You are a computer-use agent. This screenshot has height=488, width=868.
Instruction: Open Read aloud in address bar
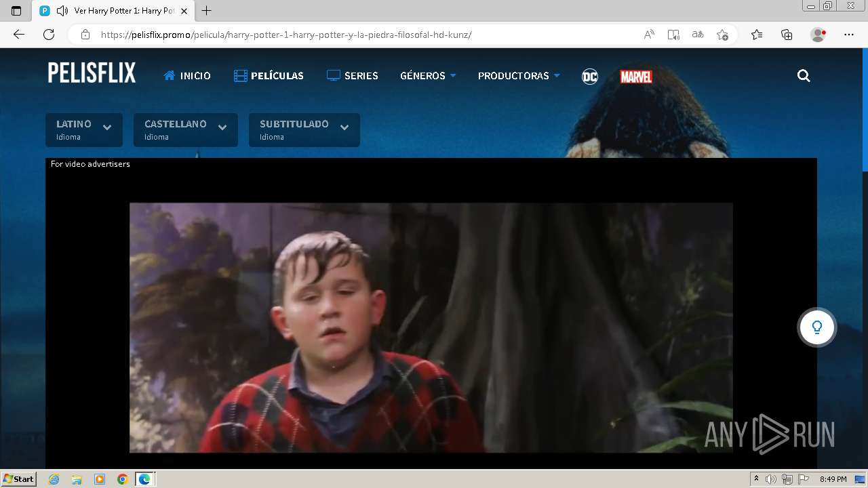pos(649,35)
